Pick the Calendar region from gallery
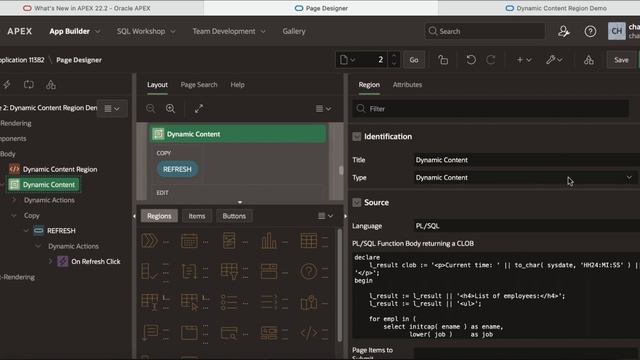 coord(189,241)
